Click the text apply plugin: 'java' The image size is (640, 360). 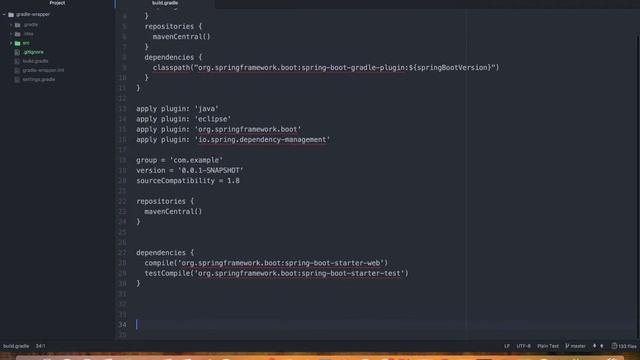177,109
